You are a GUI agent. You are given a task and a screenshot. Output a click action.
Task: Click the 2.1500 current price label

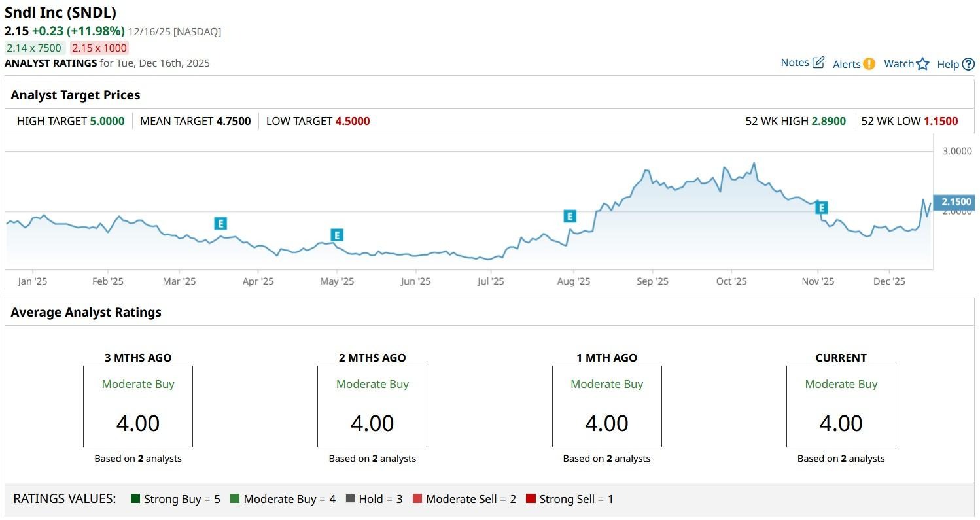pos(955,202)
